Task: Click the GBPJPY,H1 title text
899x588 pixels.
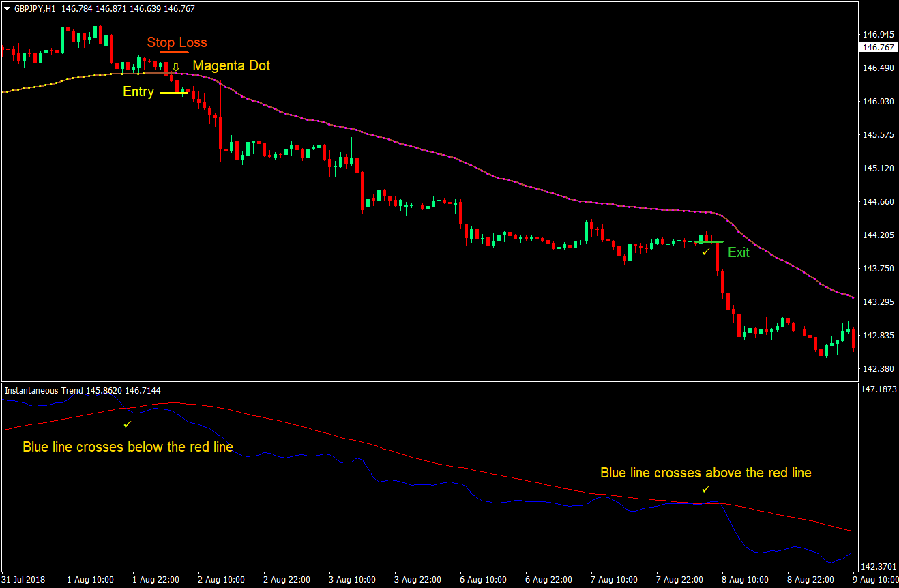Action: (x=33, y=8)
